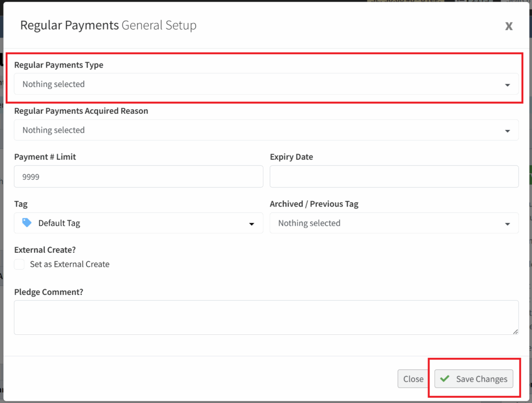This screenshot has width=532, height=403.
Task: Focus the Payment # Limit field
Action: click(138, 177)
